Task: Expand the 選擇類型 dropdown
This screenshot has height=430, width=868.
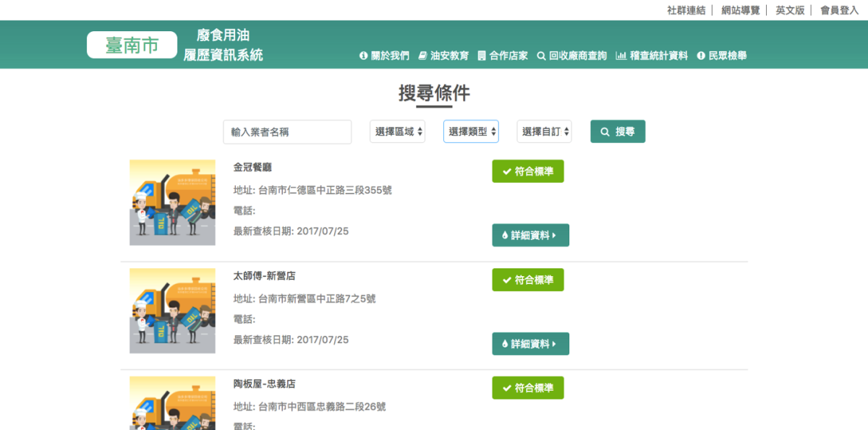Action: coord(471,132)
